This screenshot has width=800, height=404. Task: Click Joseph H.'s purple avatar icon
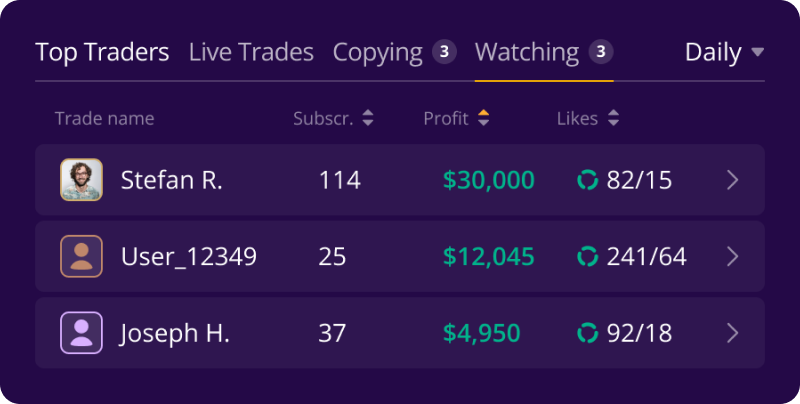point(82,333)
